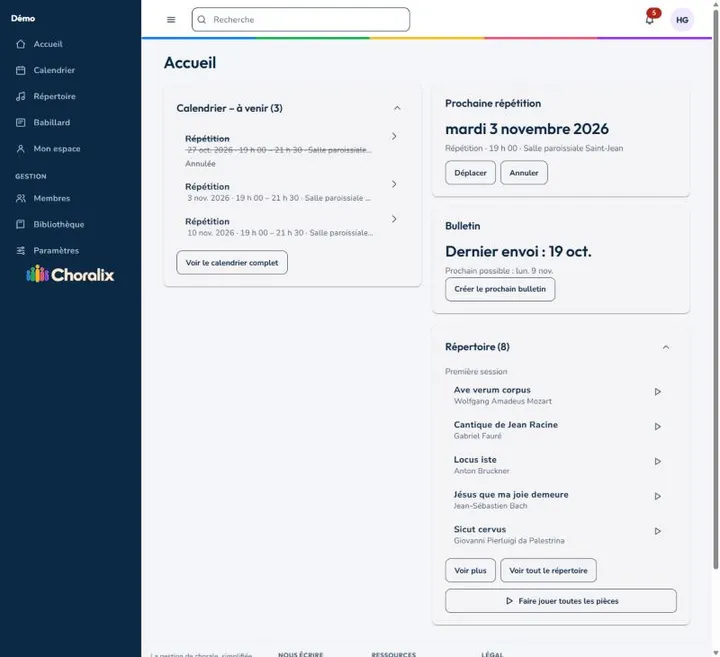This screenshot has width=720, height=657.
Task: Click the Déplacer button
Action: (x=470, y=173)
